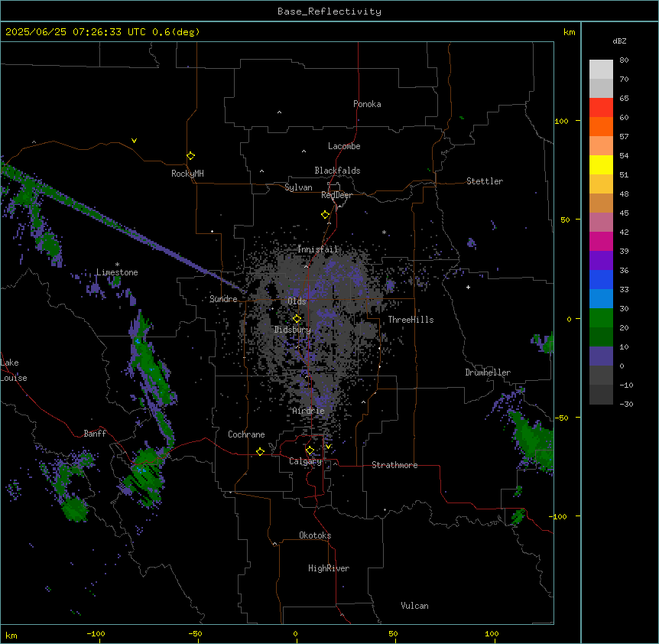Screen dimensions: 659x644
Task: Click the Blackfalds town label
Action: (x=337, y=171)
